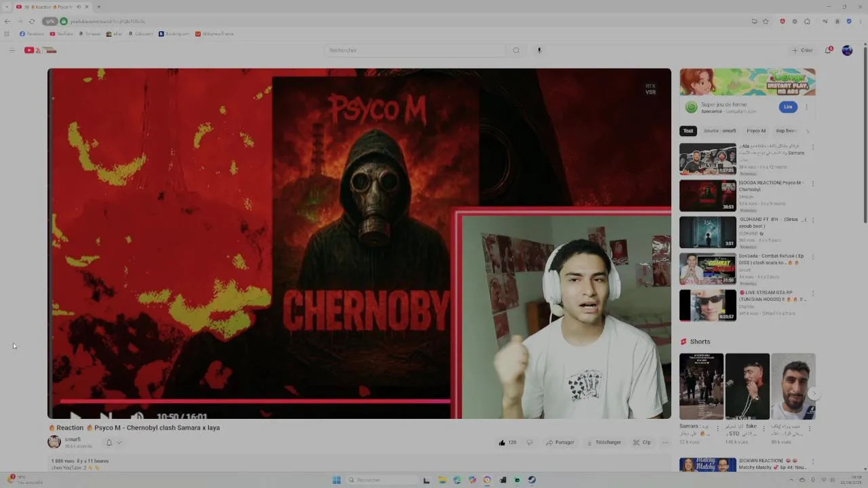Open options menu for Combat Refusé video

point(812,257)
